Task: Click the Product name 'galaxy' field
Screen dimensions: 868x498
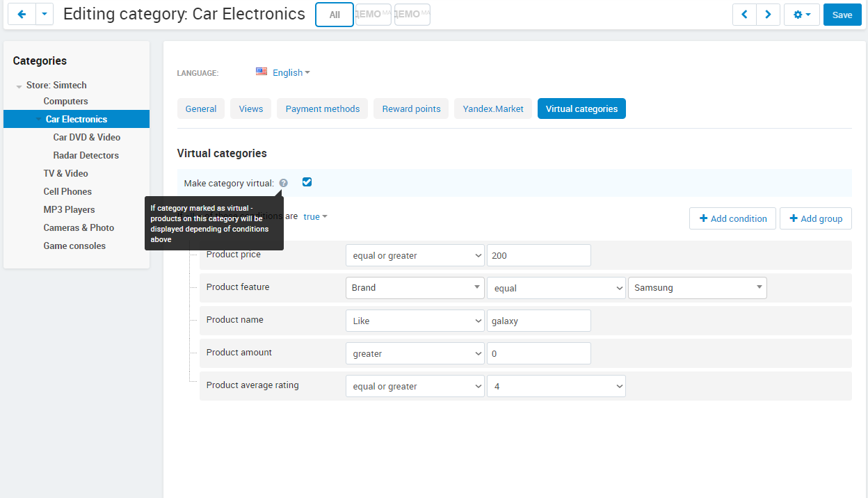Action: 539,321
